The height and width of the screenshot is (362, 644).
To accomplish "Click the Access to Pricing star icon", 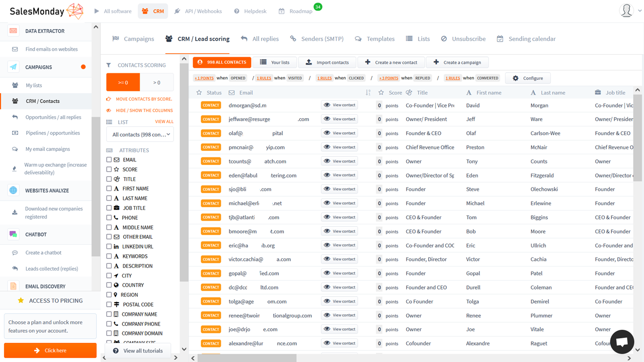I will pyautogui.click(x=21, y=301).
